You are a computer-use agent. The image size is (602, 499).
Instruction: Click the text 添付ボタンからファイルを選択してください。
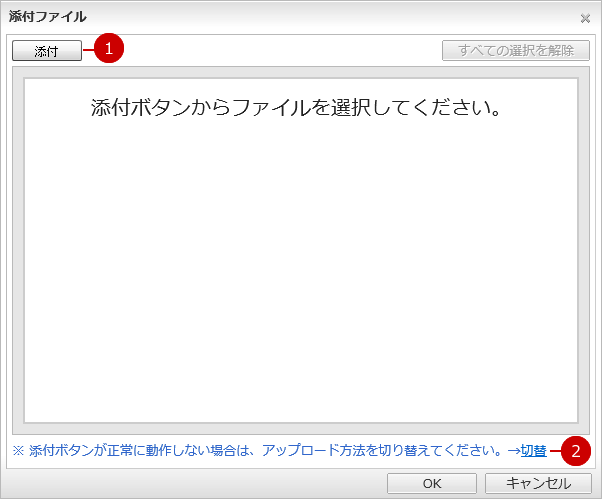click(296, 107)
